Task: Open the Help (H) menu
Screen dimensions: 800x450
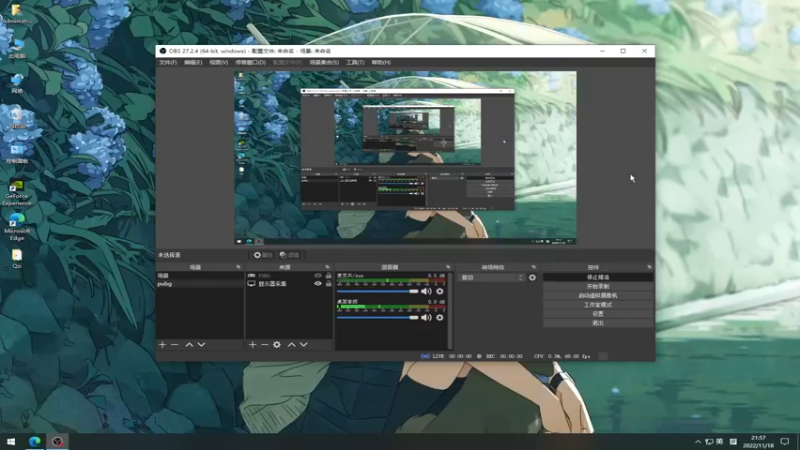Action: coord(381,62)
